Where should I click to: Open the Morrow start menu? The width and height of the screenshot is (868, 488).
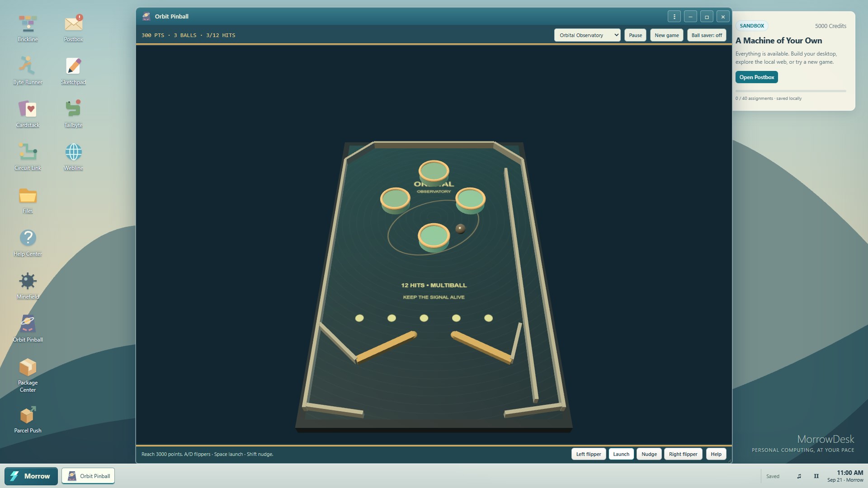pos(31,476)
